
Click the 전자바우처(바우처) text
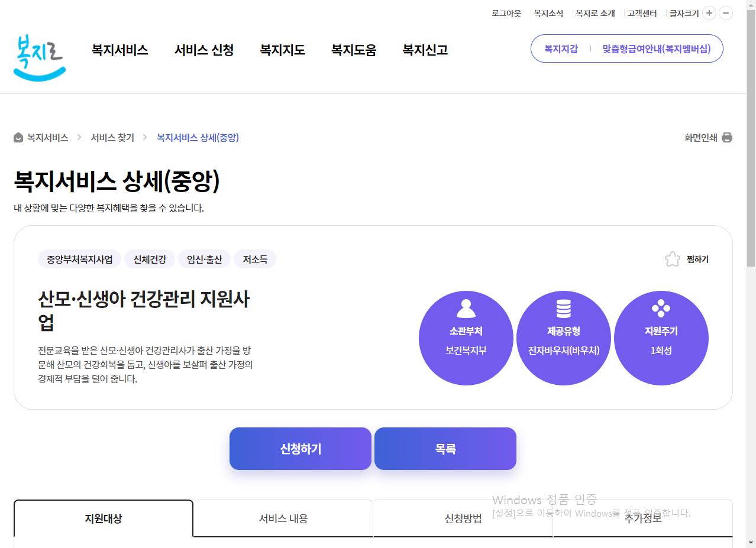tap(564, 351)
